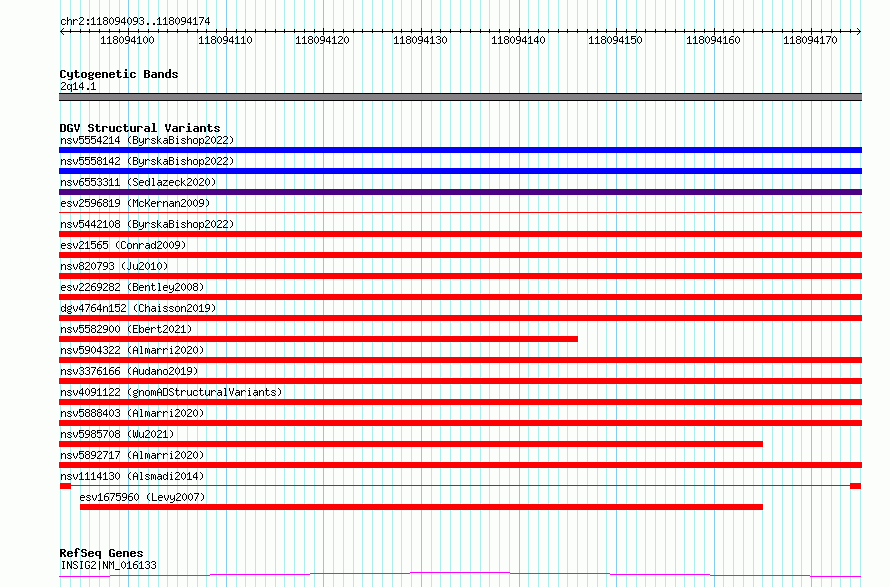Open variant nsv5554214 (ByrskaBishop2022) label
Screen dimensions: 890x587
(147, 140)
